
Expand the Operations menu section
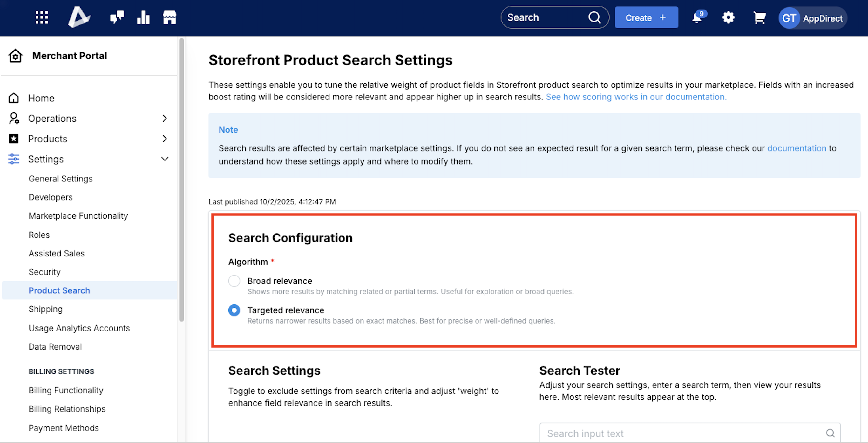(x=165, y=118)
